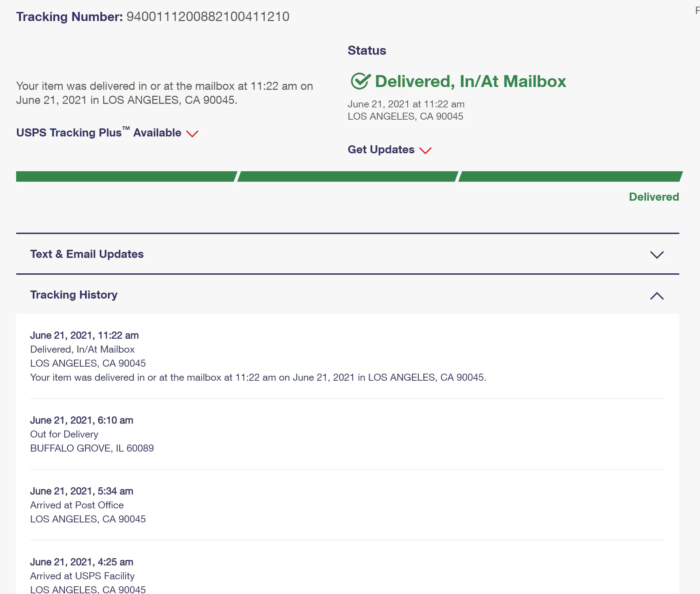Click the Text & Email Updates heading
The image size is (700, 594).
click(x=87, y=254)
